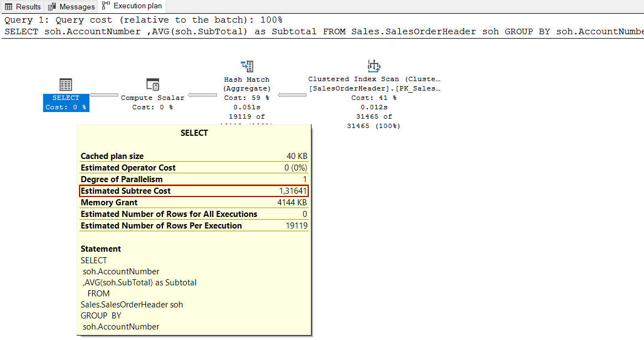Viewport: 644px width, 340px height.
Task: Click the 0.051s timing under Hash Match
Action: pyautogui.click(x=247, y=107)
